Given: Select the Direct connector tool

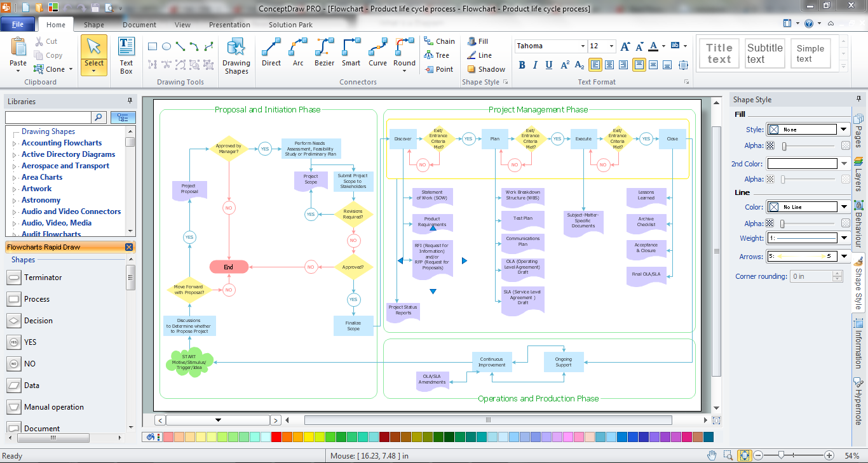Looking at the screenshot, I should [271, 52].
